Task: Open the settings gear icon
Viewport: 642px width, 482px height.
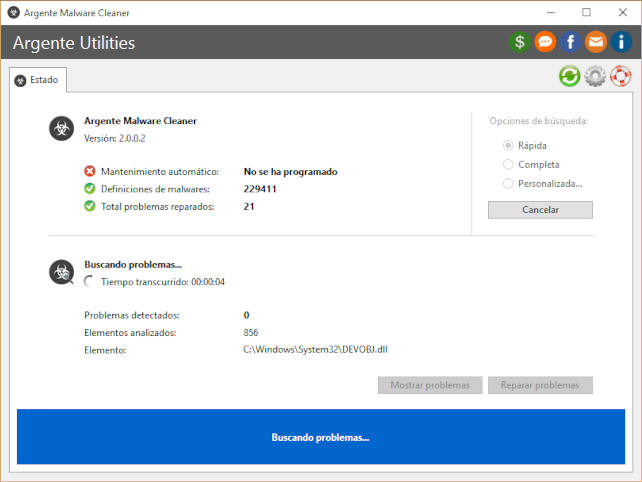Action: [595, 76]
